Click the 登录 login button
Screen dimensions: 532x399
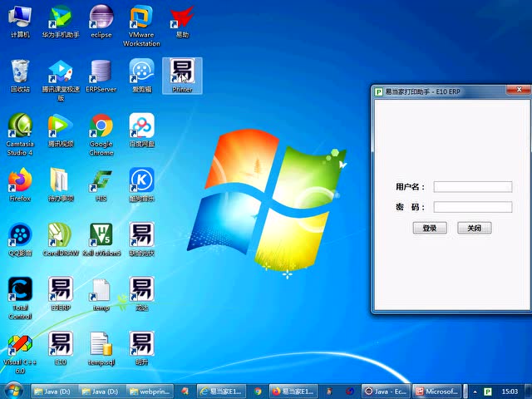pos(430,228)
